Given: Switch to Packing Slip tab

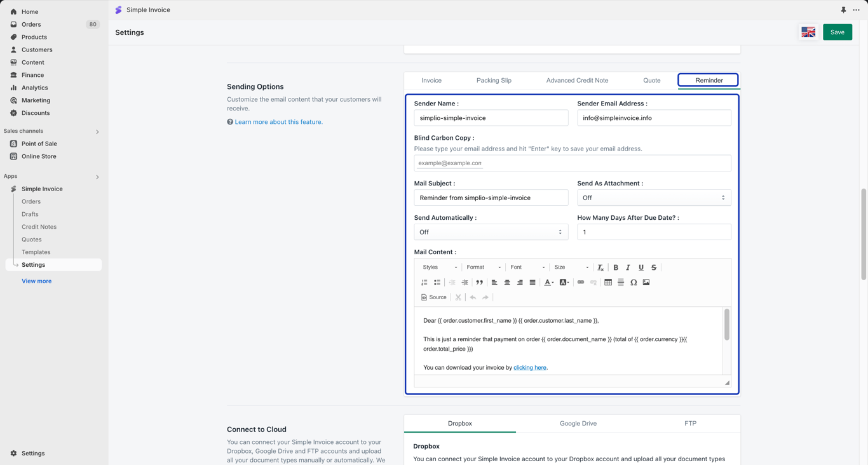Looking at the screenshot, I should tap(494, 81).
